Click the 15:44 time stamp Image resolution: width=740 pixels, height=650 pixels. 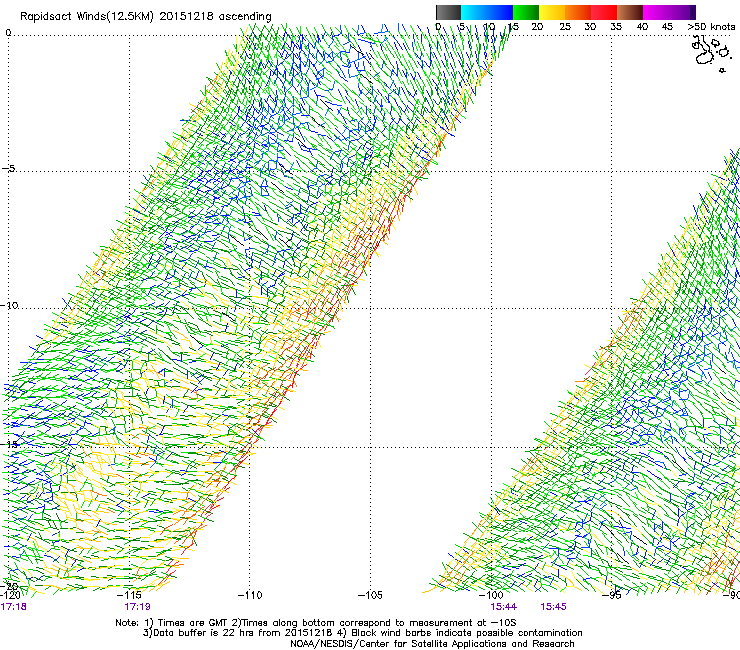tap(504, 607)
